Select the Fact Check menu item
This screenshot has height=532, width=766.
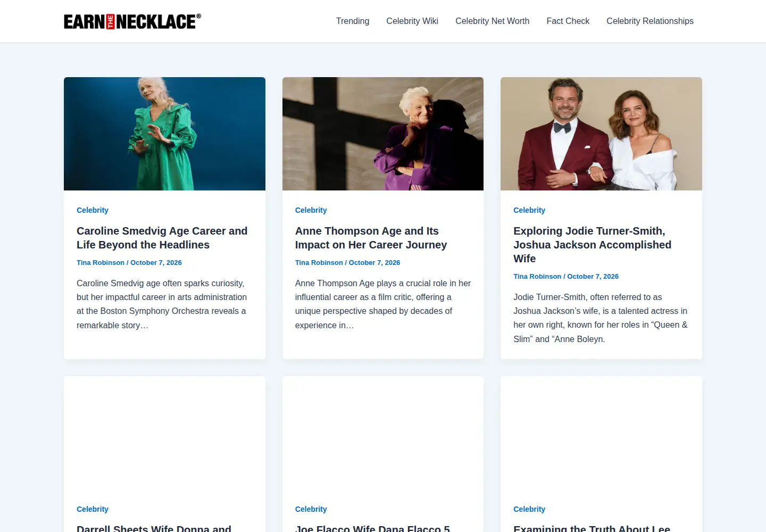tap(568, 21)
